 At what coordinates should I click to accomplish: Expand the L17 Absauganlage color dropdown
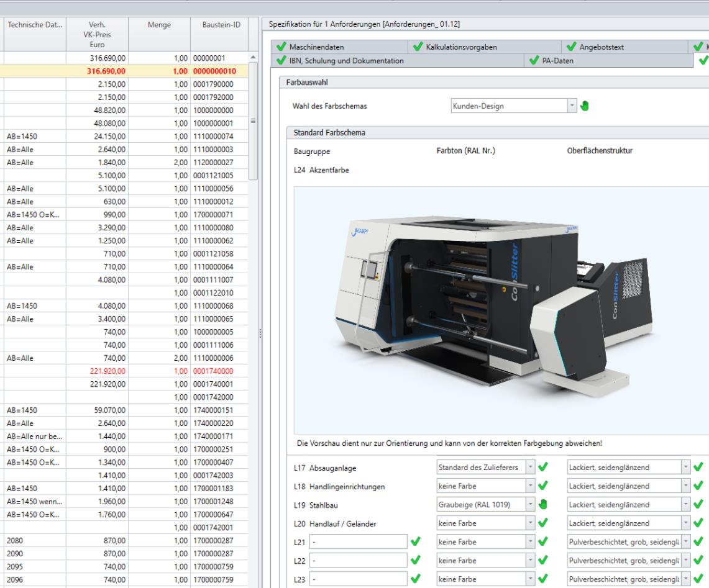[529, 466]
